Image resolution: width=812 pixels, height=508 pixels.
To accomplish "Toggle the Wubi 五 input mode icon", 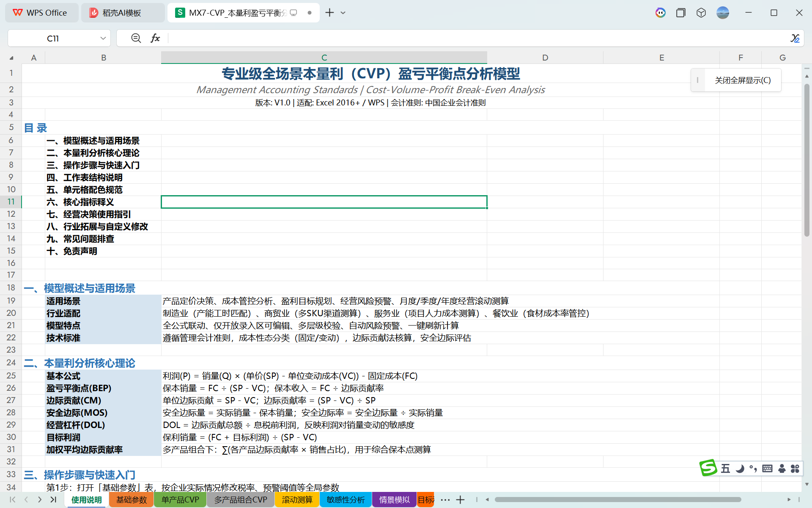I will point(726,468).
